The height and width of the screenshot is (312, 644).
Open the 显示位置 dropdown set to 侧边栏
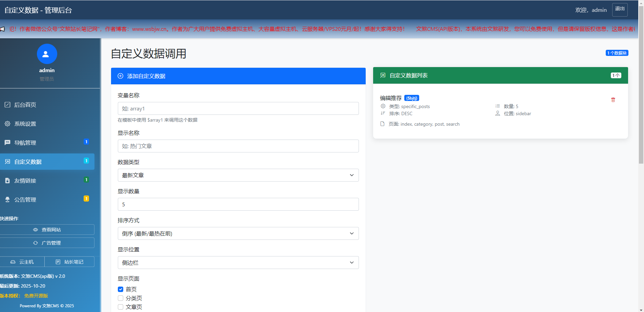[x=238, y=263]
